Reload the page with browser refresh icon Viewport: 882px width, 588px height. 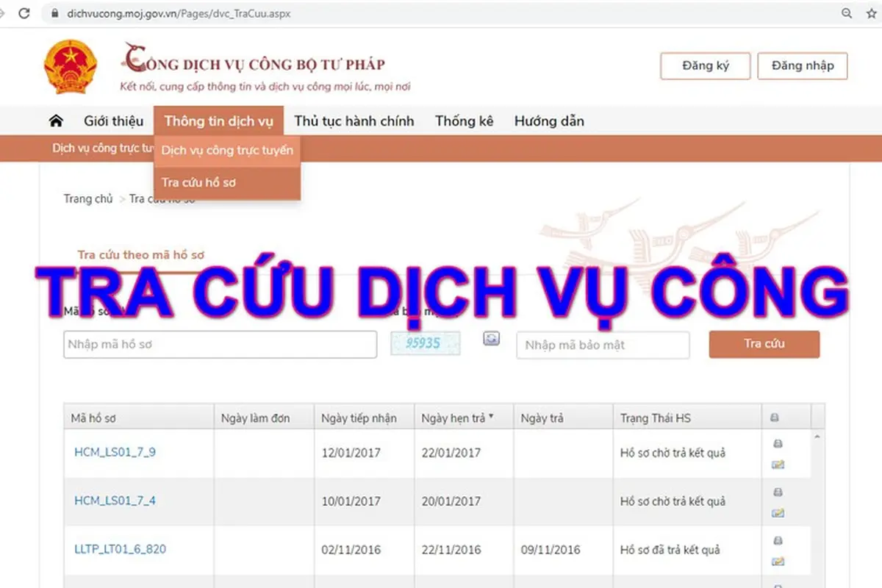coord(24,13)
